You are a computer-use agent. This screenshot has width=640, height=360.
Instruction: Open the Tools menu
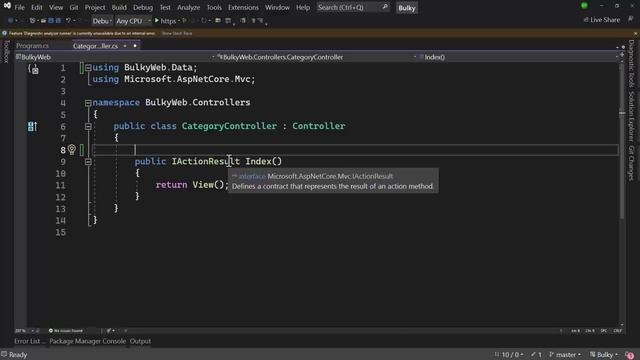pyautogui.click(x=214, y=7)
